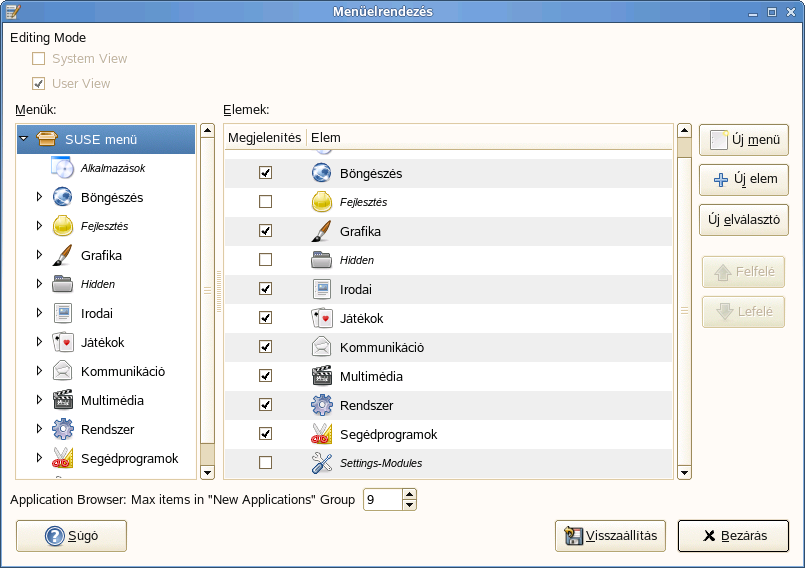Click the Alkalmazások disc icon in tree
This screenshot has height=568, width=805.
pyautogui.click(x=62, y=168)
